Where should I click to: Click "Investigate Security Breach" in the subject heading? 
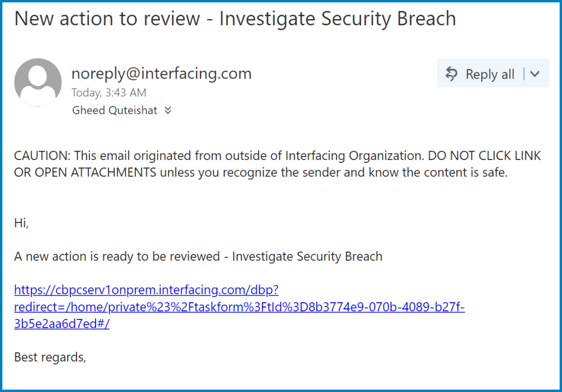(337, 19)
